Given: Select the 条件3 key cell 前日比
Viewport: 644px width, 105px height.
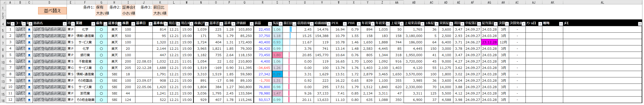Looking at the screenshot, I should (x=160, y=8).
